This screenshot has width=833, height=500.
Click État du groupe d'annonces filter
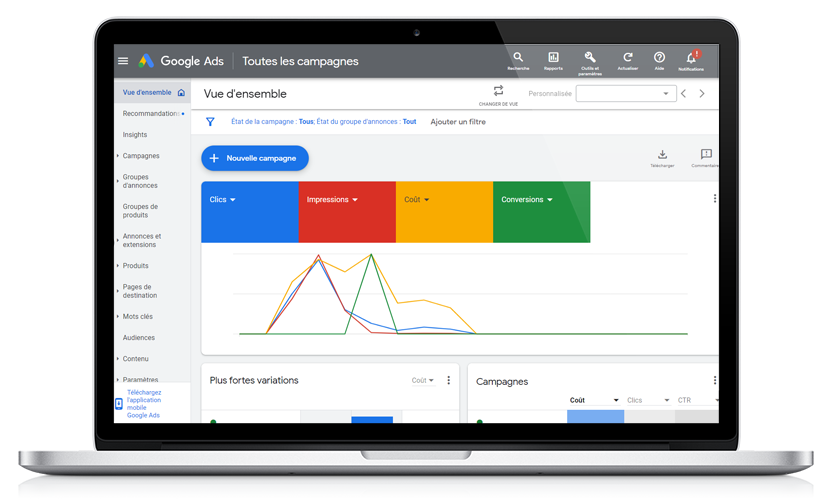tap(367, 122)
